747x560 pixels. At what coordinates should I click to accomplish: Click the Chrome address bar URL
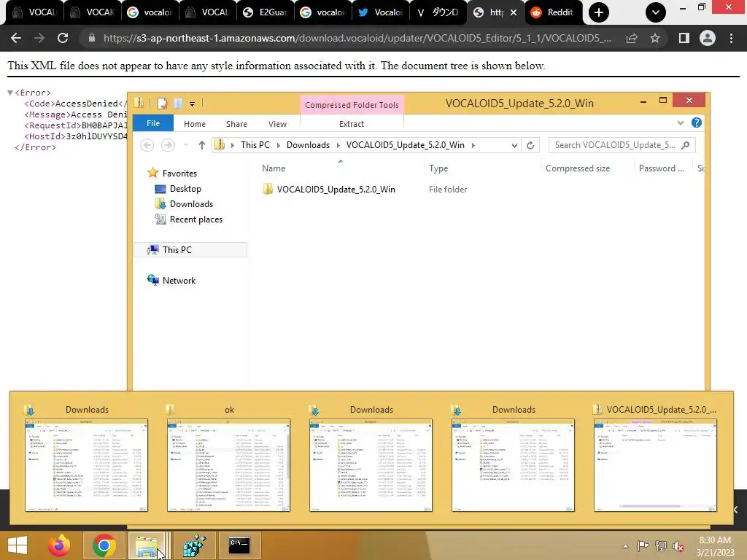(357, 38)
